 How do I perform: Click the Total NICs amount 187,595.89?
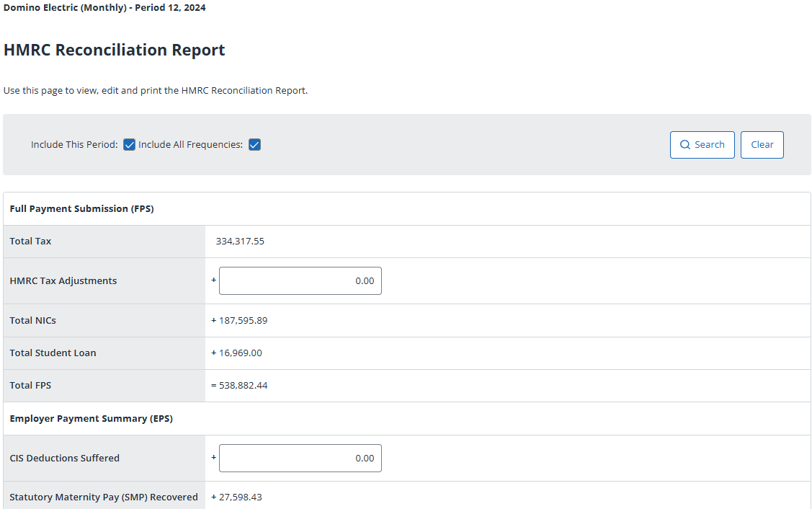243,321
